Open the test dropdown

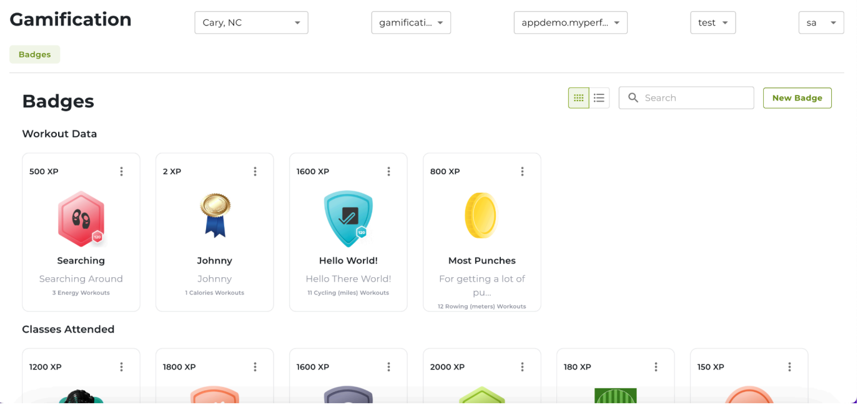(x=713, y=23)
